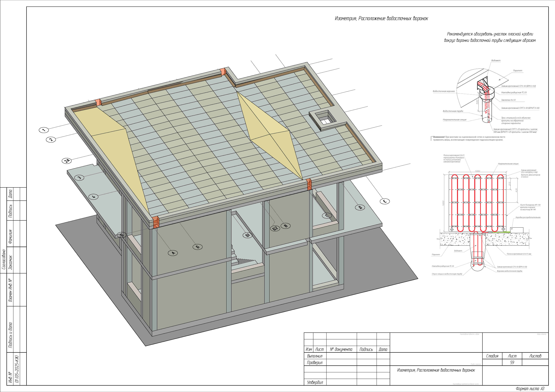Click the 'Подпись и дата' label in the side stamp
Screen dimensions: 555x392
(10, 335)
